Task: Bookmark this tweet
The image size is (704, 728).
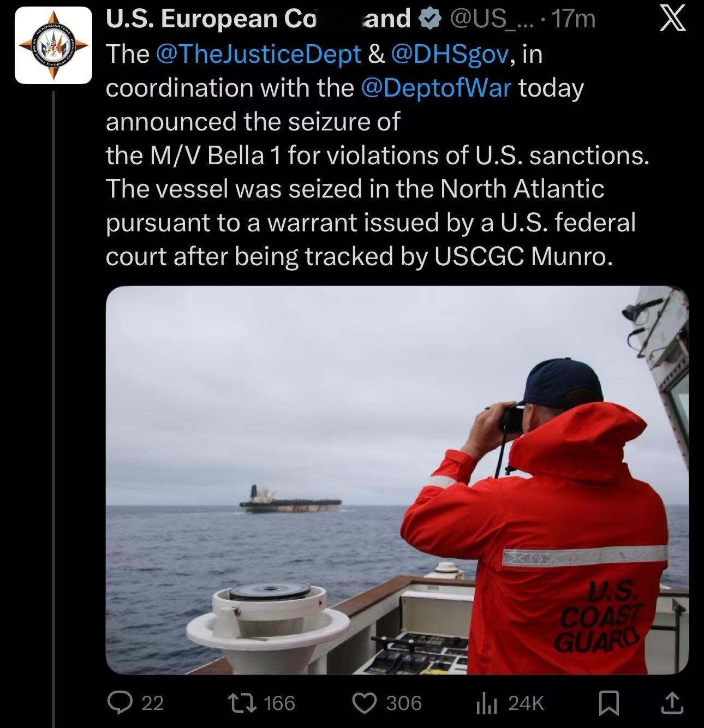Action: [x=607, y=703]
